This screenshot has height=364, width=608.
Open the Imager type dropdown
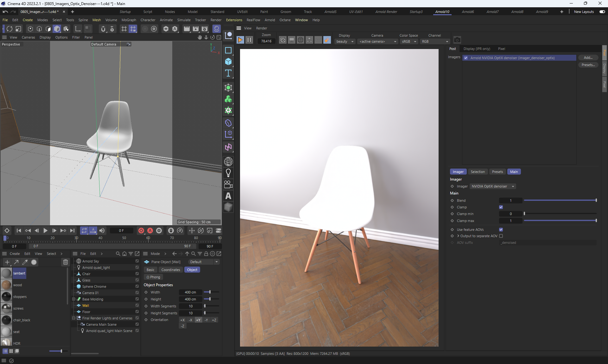tap(492, 186)
